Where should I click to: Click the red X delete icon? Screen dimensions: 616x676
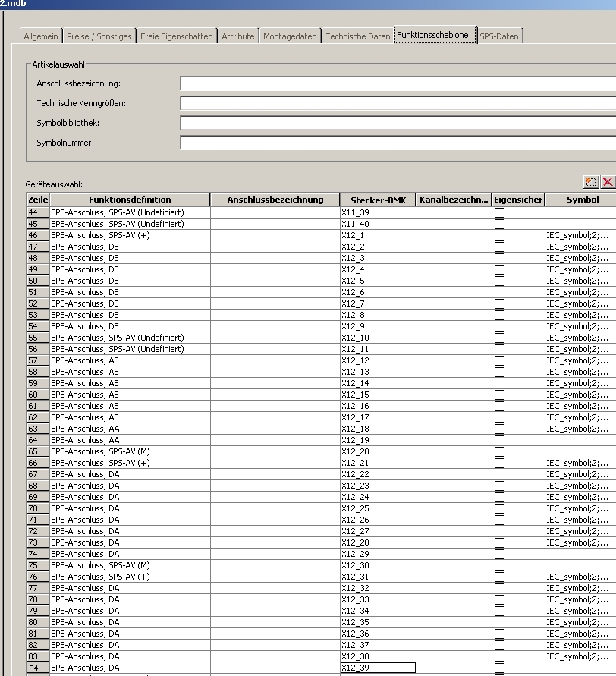click(608, 182)
